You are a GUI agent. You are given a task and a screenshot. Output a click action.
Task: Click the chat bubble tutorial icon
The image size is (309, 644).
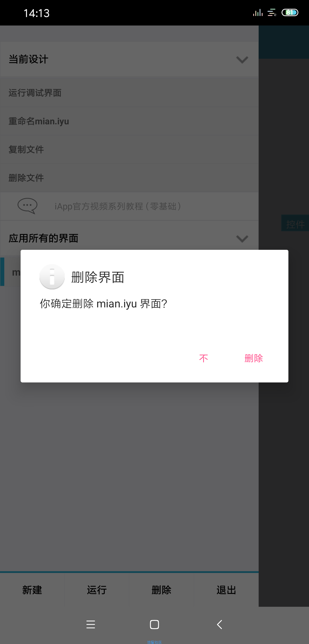[x=27, y=206]
